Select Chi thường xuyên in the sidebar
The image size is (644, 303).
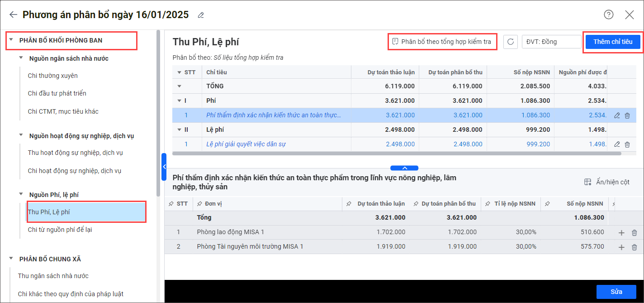pos(53,76)
